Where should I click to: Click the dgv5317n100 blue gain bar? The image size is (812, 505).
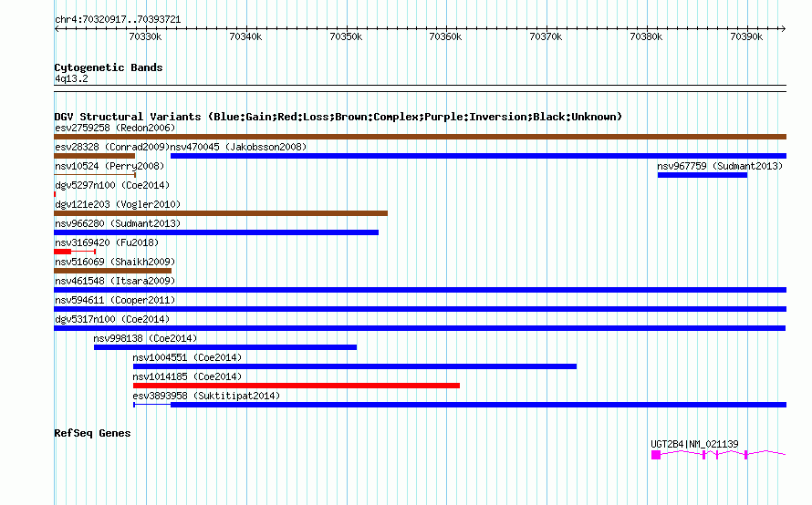tap(420, 328)
